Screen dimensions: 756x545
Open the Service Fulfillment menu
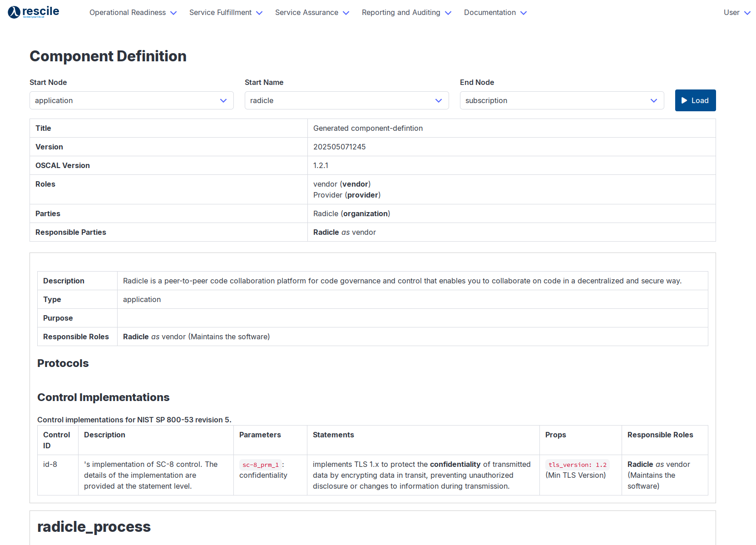[220, 13]
